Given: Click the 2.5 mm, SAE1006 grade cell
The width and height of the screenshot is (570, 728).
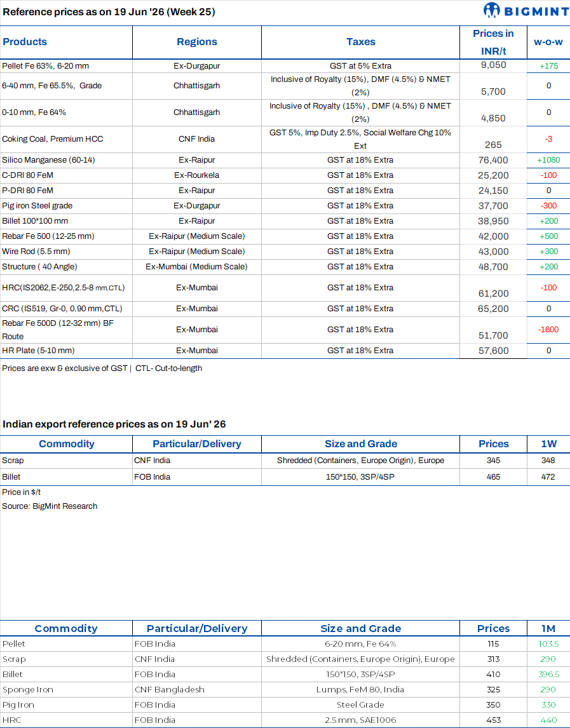Looking at the screenshot, I should click(360, 720).
